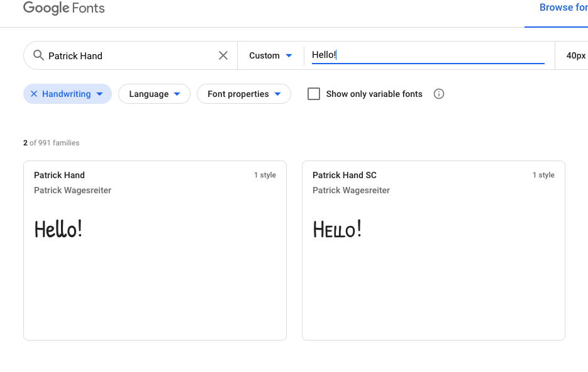588x372 pixels.
Task: Click Patrick Wagesreiter under Patrick Hand
Action: click(73, 190)
